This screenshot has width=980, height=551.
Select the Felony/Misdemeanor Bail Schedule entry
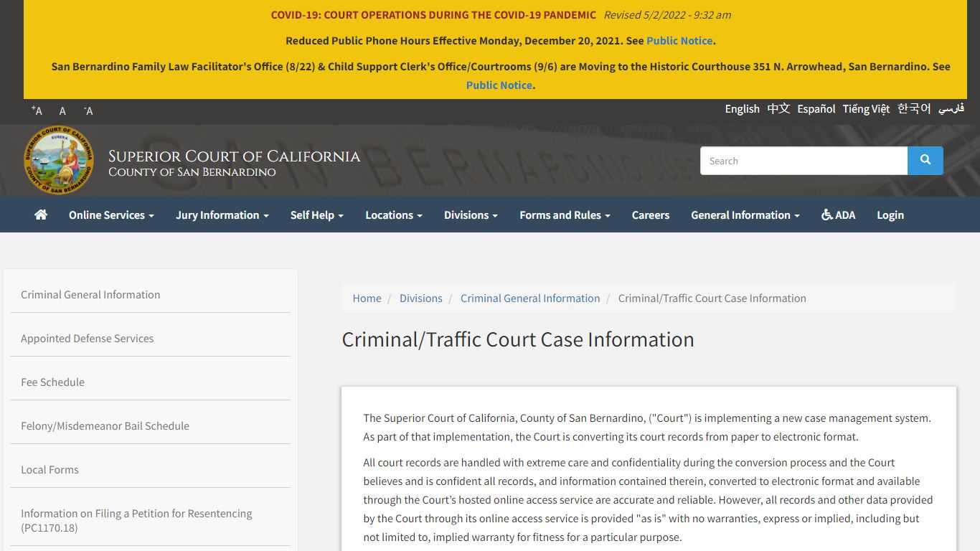[105, 425]
